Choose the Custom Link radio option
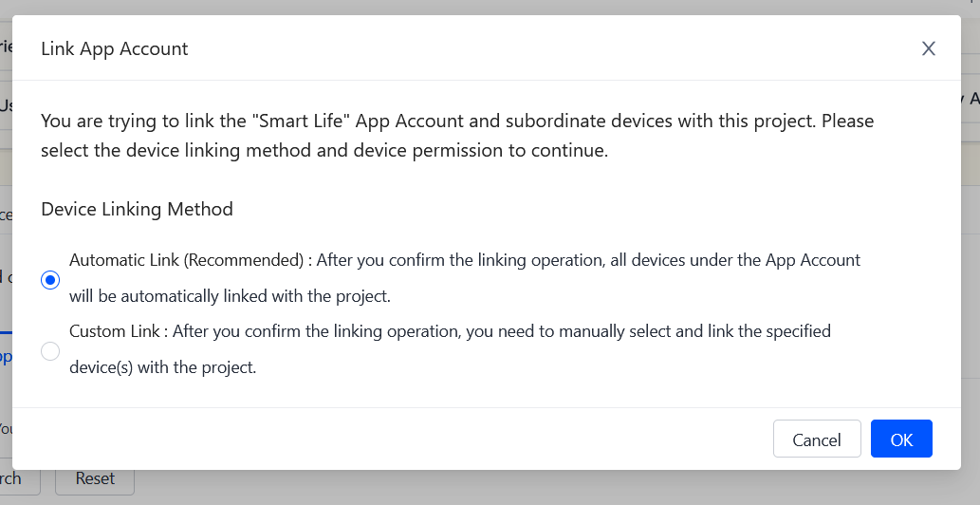 pyautogui.click(x=50, y=351)
